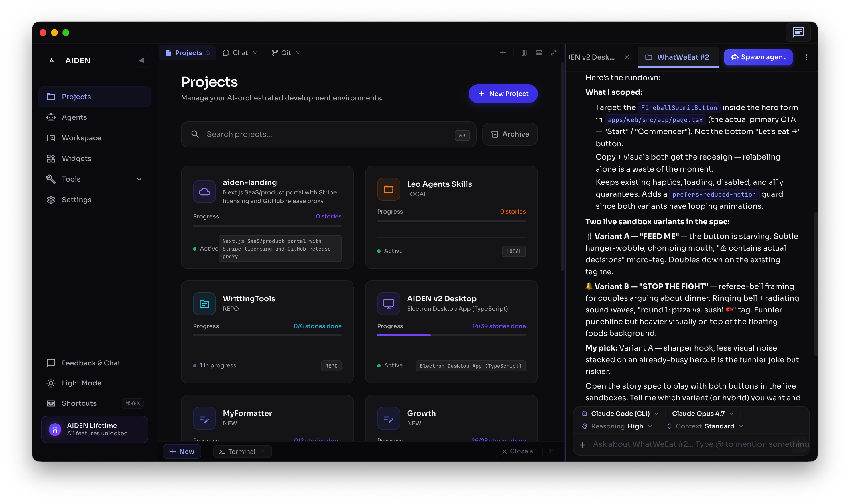The width and height of the screenshot is (850, 504).
Task: Split the view into rows
Action: [x=539, y=53]
